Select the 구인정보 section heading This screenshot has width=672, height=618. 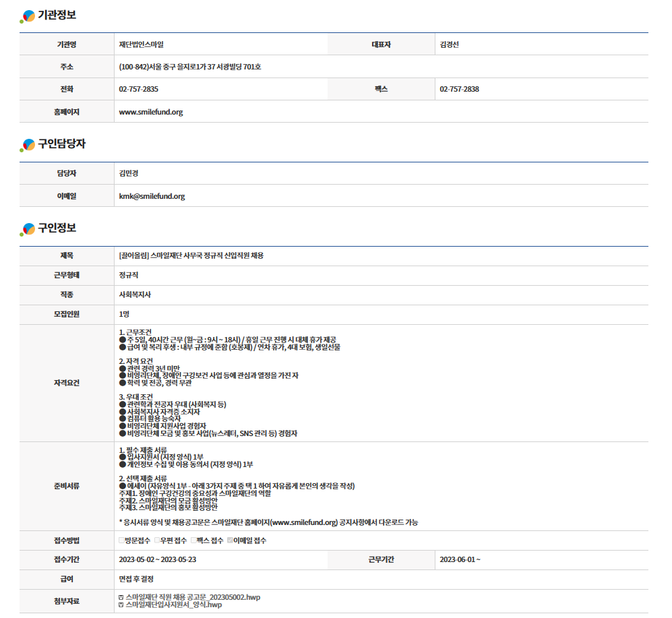click(57, 228)
